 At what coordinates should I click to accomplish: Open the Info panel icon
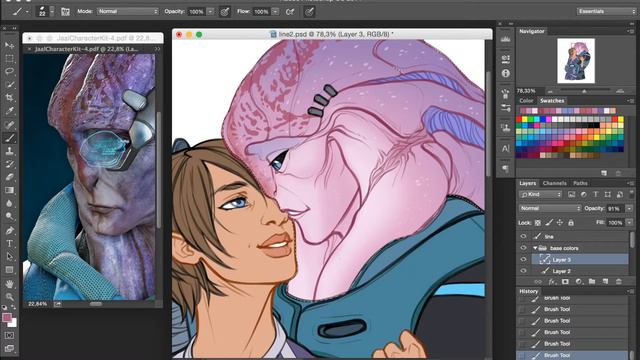coord(505,73)
